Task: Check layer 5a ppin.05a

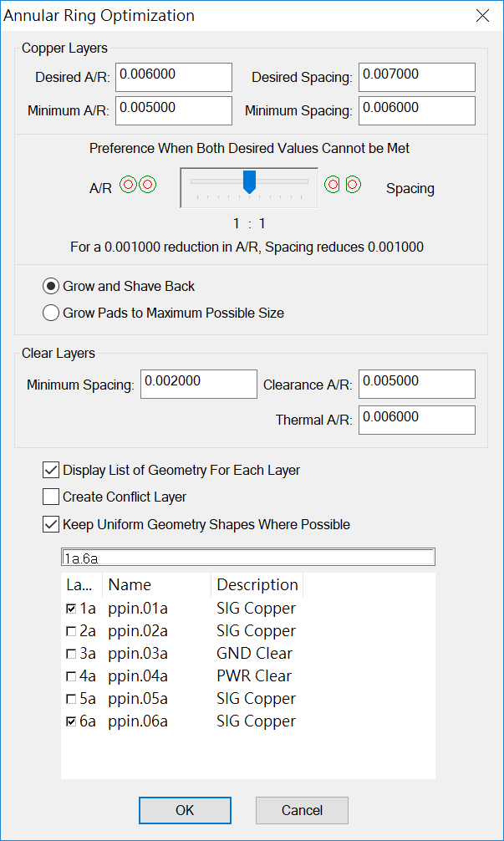Action: point(71,699)
